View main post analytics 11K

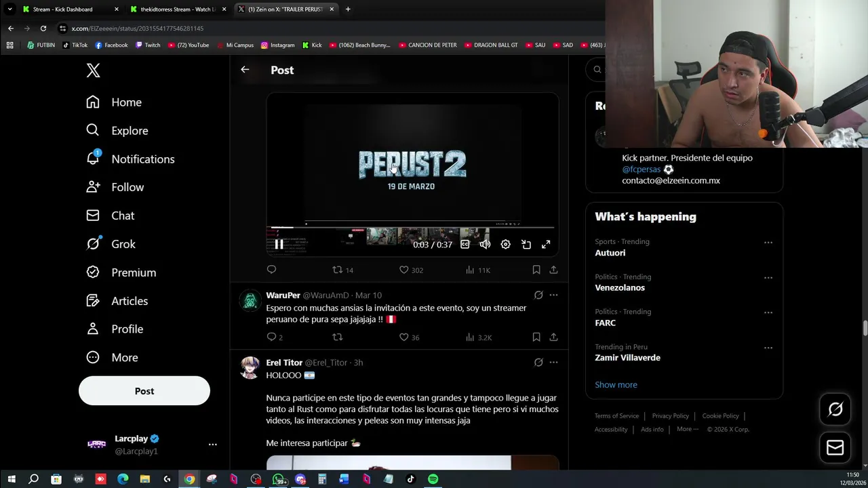point(478,270)
